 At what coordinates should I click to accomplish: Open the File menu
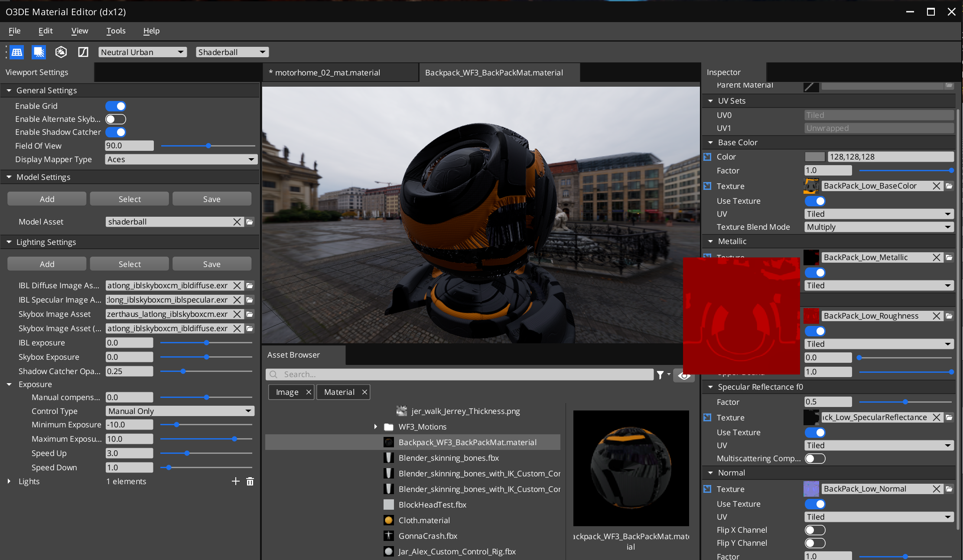click(14, 31)
